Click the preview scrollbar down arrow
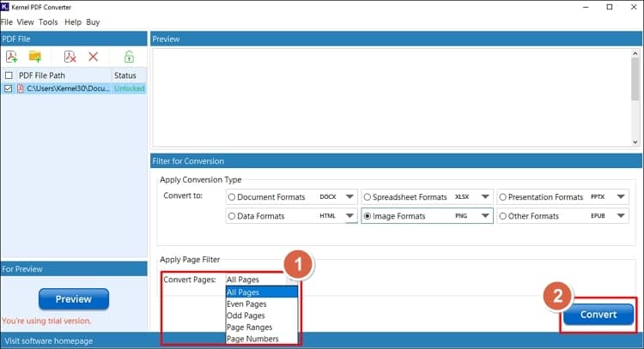644x349 pixels. [635, 141]
